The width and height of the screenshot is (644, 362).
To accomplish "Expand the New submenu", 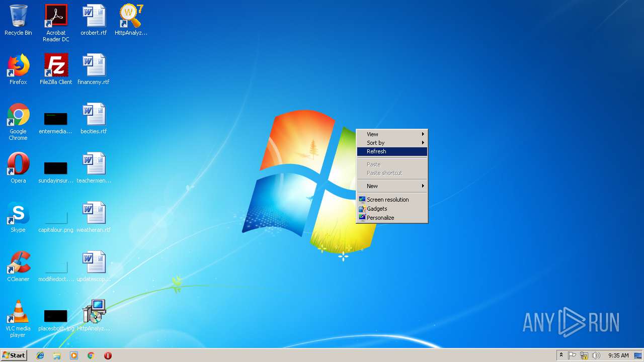I will point(392,186).
